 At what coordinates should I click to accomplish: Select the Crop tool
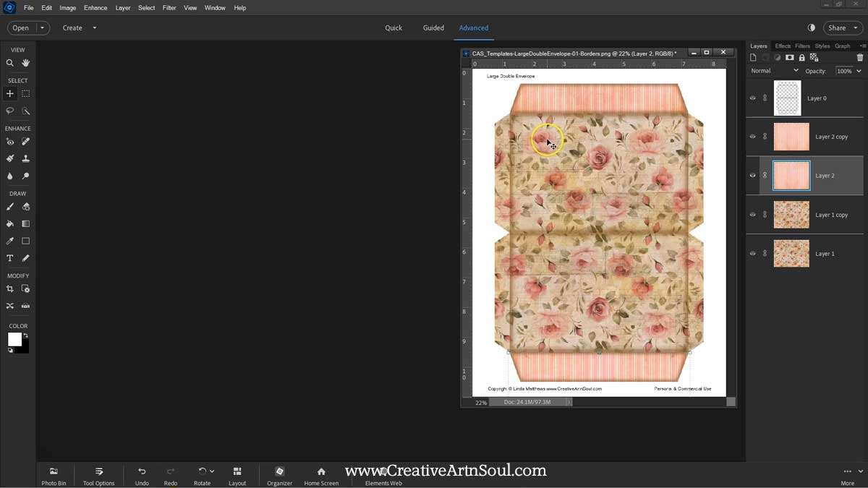10,288
